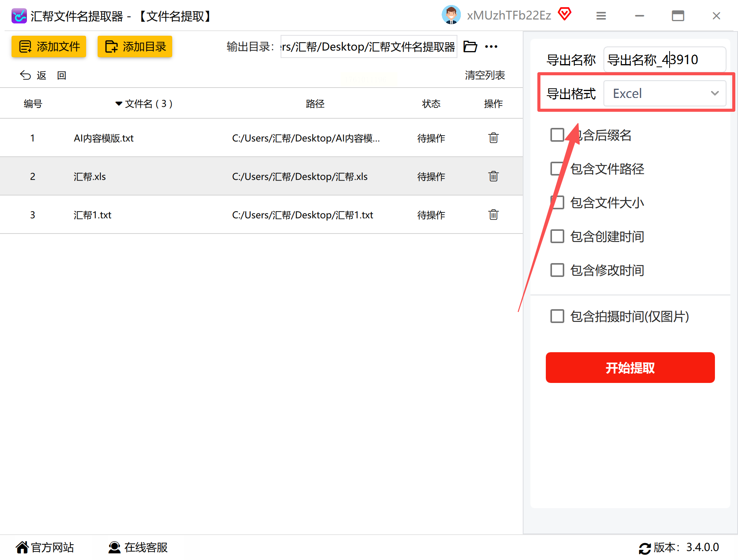
Task: Click 清空列表 link
Action: point(484,75)
